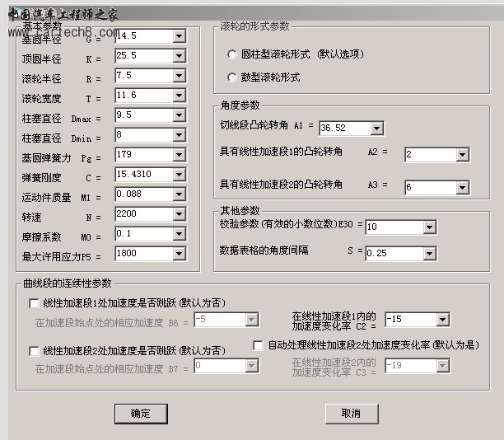Click the 取消 button
This screenshot has height=440, width=504.
point(352,413)
